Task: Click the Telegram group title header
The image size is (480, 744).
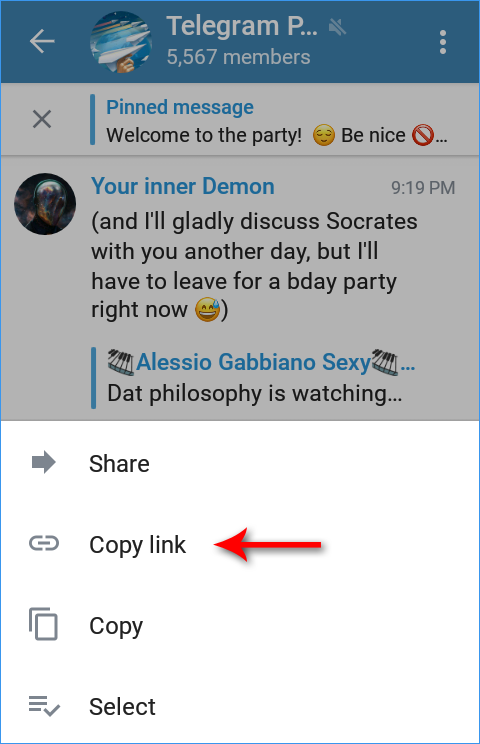Action: (x=242, y=26)
